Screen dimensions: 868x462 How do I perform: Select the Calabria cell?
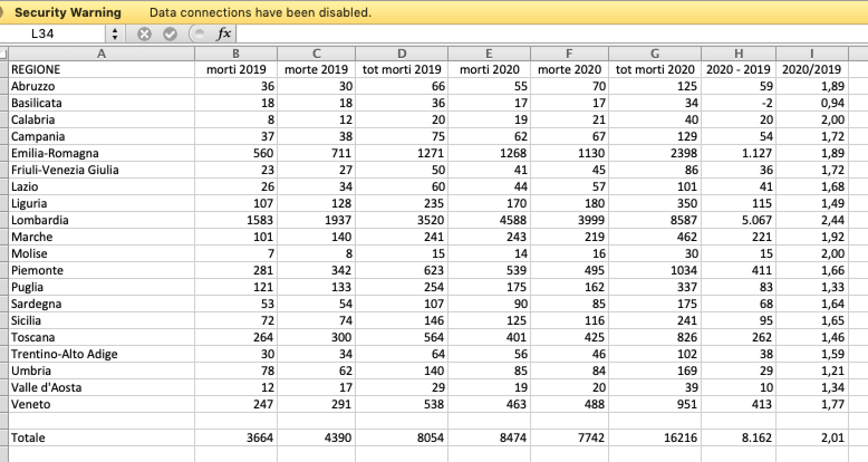tap(102, 119)
